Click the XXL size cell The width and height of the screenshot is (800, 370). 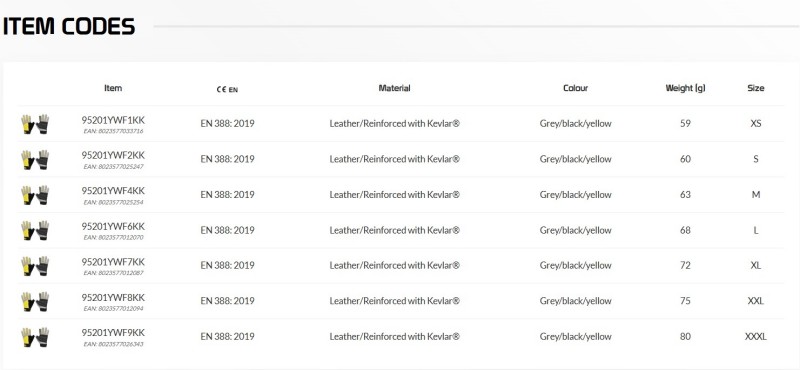coord(756,301)
